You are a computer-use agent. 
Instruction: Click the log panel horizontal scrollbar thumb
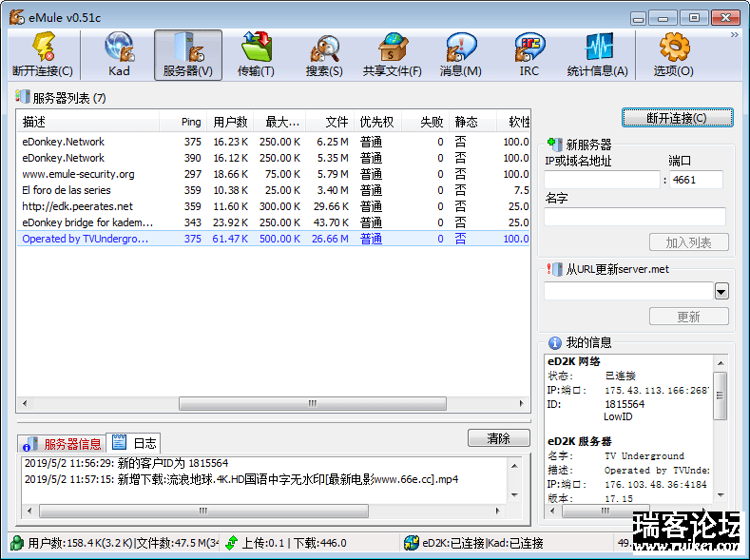click(203, 511)
